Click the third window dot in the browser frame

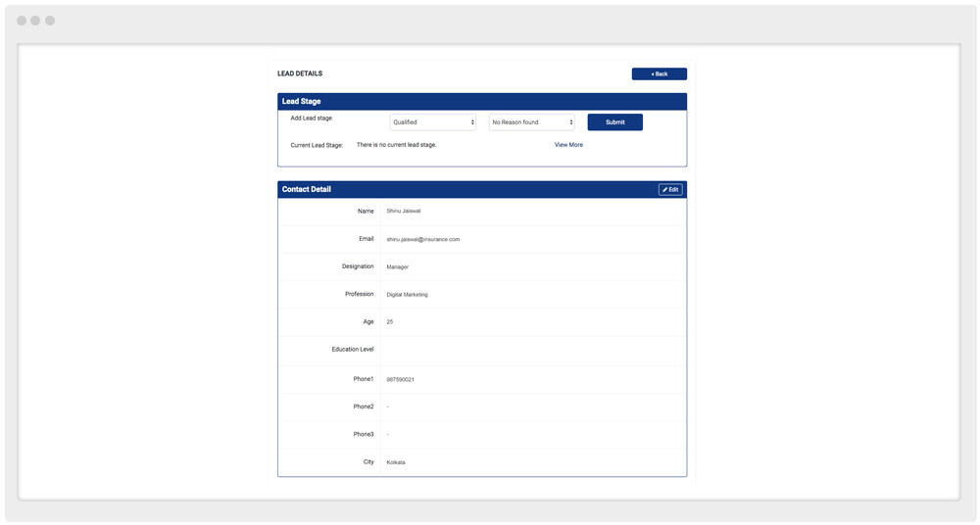point(50,21)
